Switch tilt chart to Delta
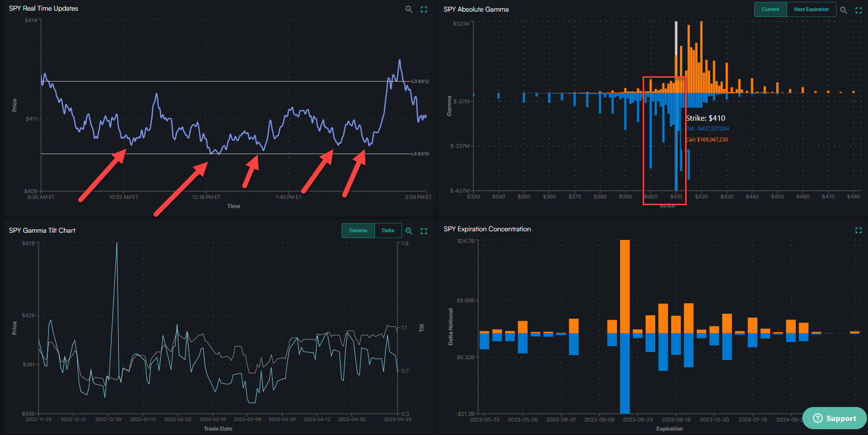 (388, 230)
